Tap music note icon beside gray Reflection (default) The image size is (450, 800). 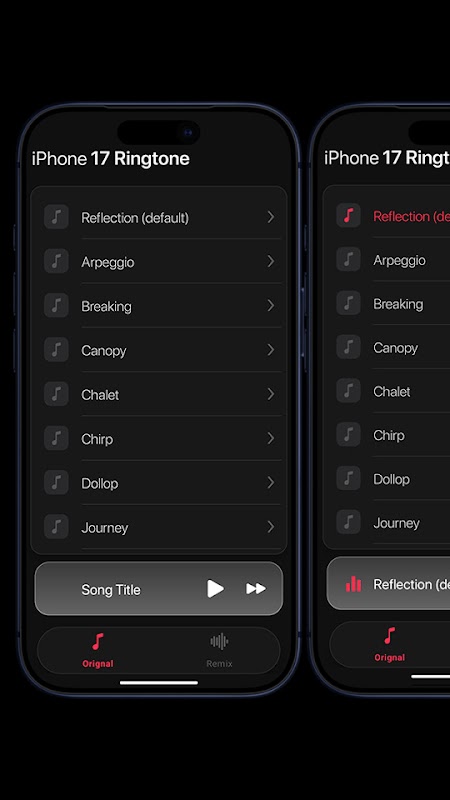click(x=56, y=217)
